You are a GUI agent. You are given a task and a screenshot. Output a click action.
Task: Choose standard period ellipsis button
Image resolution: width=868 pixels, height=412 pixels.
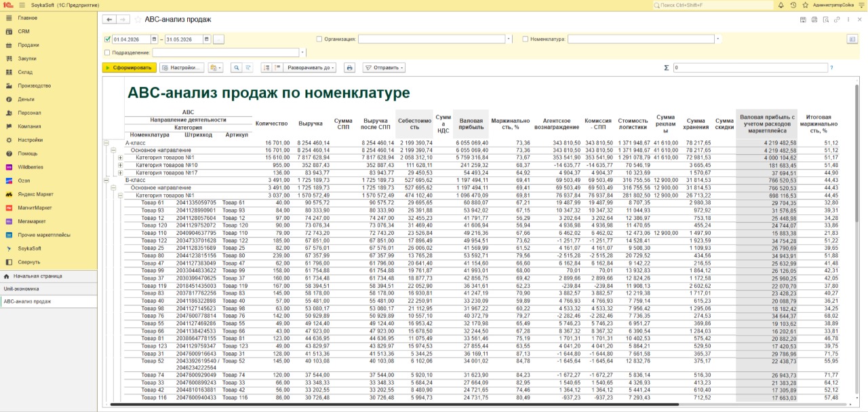218,39
